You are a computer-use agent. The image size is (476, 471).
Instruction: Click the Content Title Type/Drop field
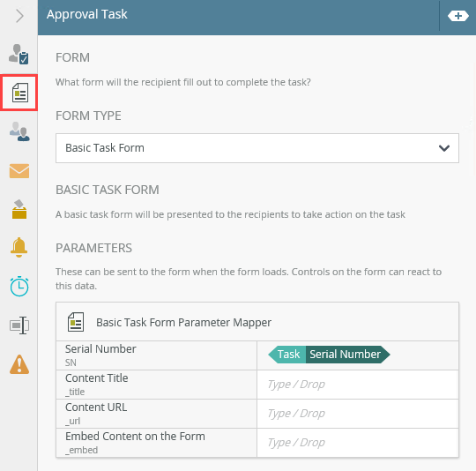(x=358, y=385)
